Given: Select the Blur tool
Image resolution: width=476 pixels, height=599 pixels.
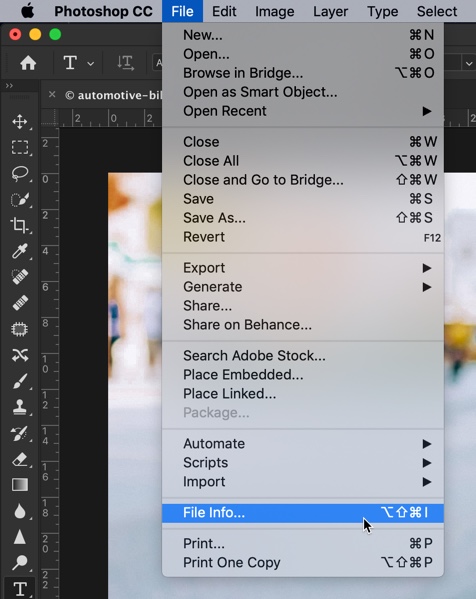Looking at the screenshot, I should click(x=19, y=511).
